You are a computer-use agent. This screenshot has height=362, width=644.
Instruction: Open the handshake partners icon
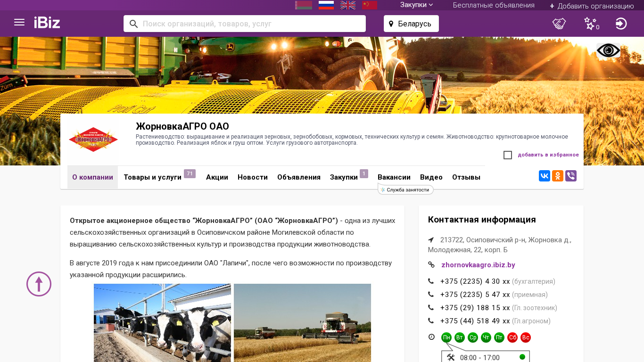[559, 24]
